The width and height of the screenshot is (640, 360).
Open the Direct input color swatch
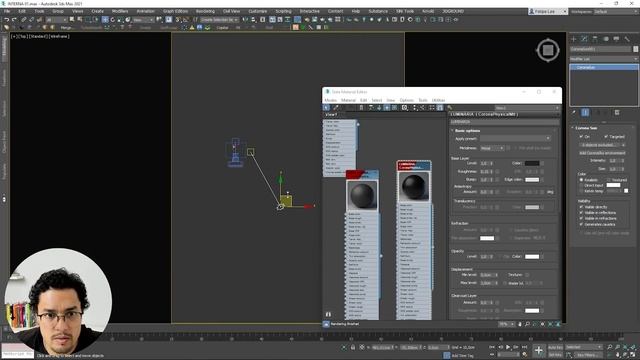coord(613,185)
